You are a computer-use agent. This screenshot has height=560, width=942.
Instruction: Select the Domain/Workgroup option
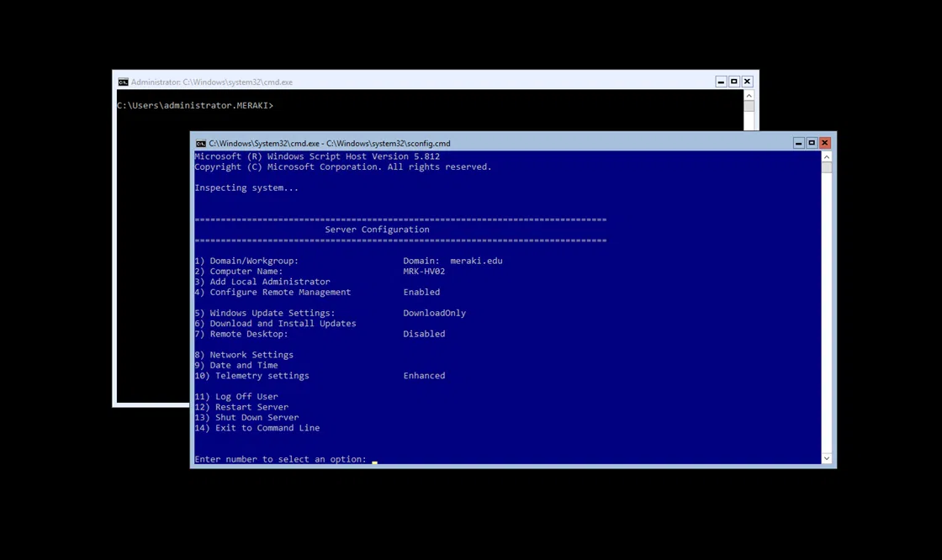(x=246, y=261)
